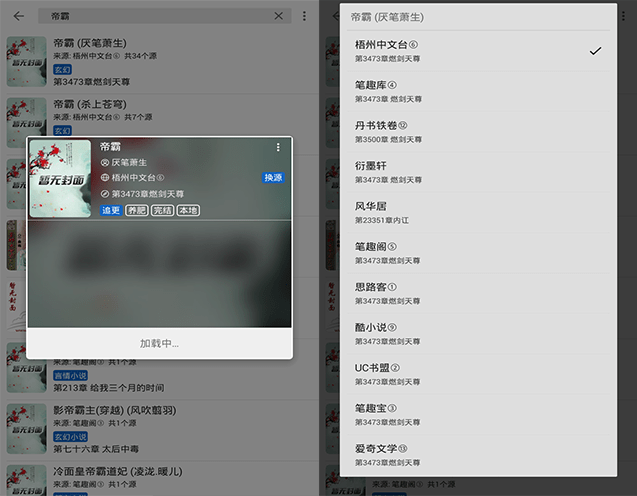Select the source 笔趣阁 in the list
This screenshot has width=637, height=496.
pos(479,253)
